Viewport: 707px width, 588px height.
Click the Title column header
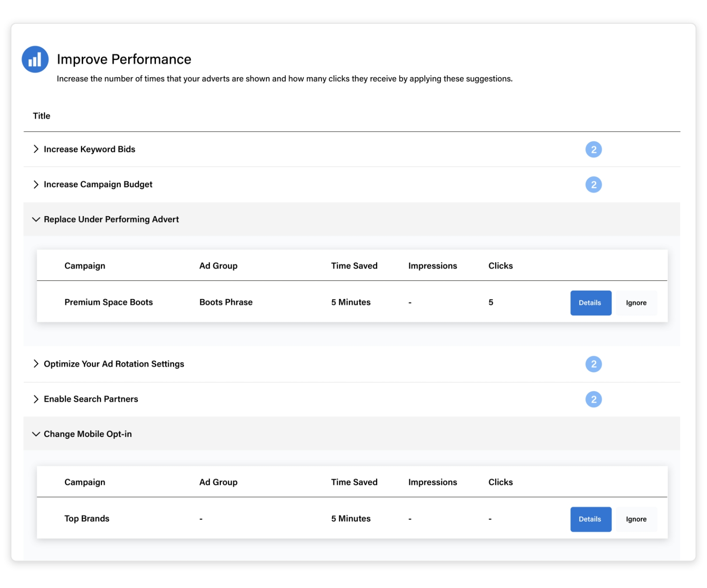[42, 116]
